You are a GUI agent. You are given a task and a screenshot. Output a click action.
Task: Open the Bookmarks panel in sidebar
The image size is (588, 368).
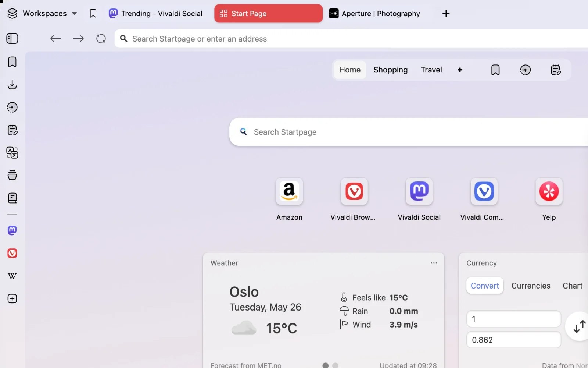click(12, 62)
